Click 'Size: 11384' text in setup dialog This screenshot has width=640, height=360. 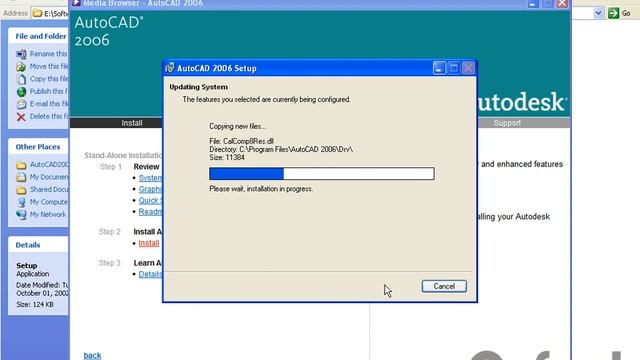(227, 158)
